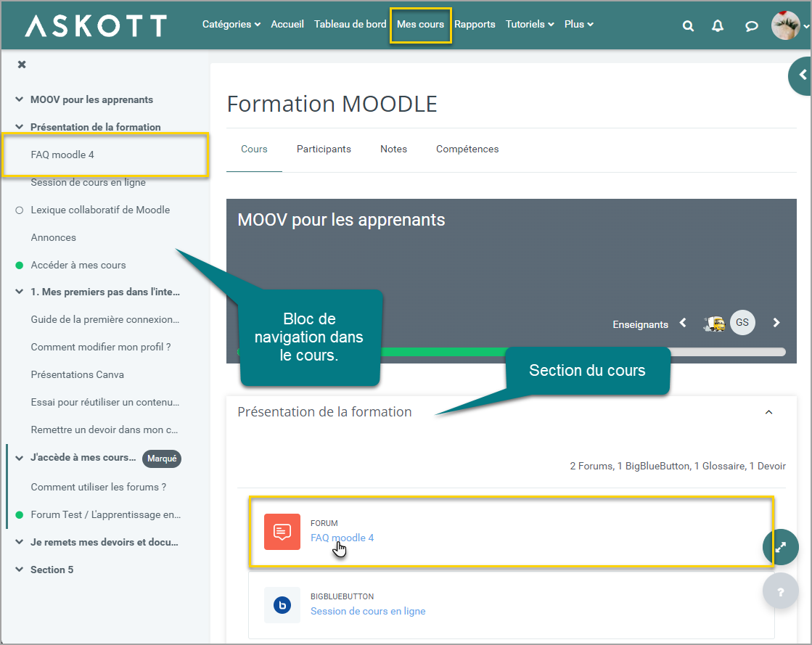Open Comment utiliser les forums ?
The width and height of the screenshot is (812, 645).
(x=99, y=487)
